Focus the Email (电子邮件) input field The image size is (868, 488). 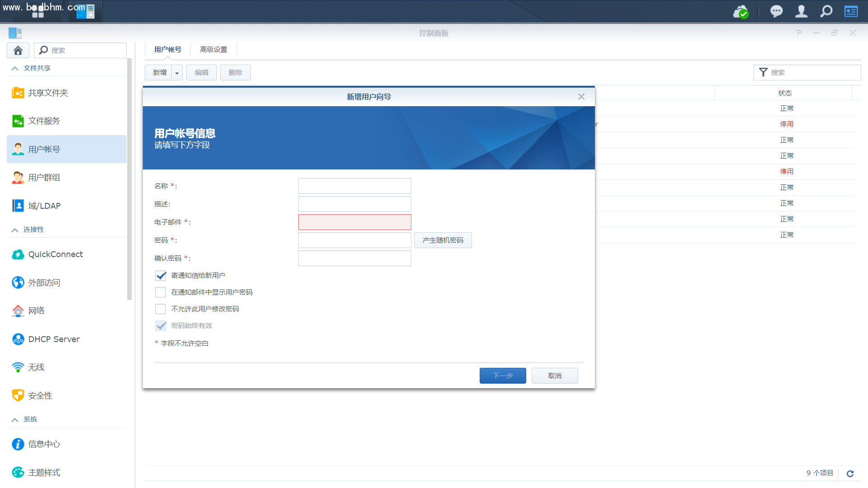(x=355, y=222)
